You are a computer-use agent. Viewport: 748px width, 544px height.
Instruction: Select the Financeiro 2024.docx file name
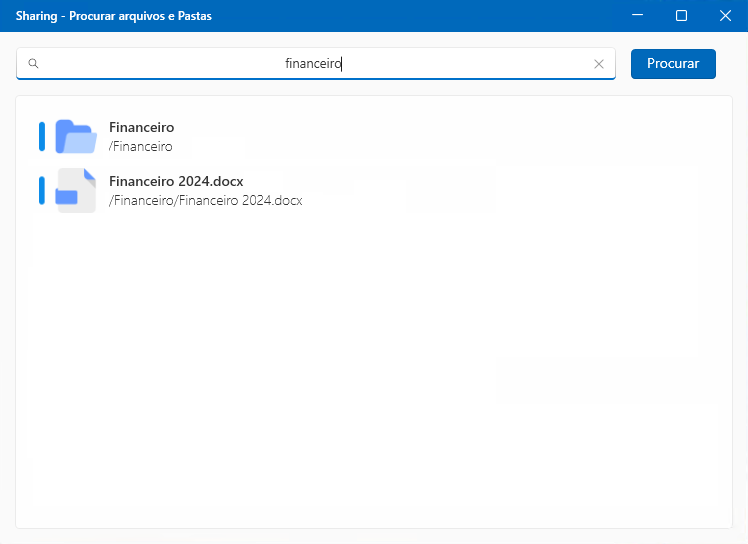pyautogui.click(x=176, y=181)
